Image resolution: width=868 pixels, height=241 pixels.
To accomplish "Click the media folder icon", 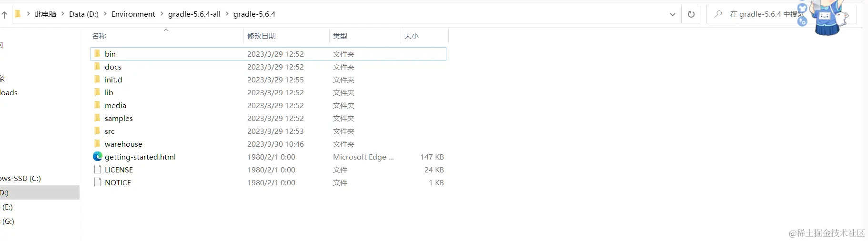I will pos(97,105).
